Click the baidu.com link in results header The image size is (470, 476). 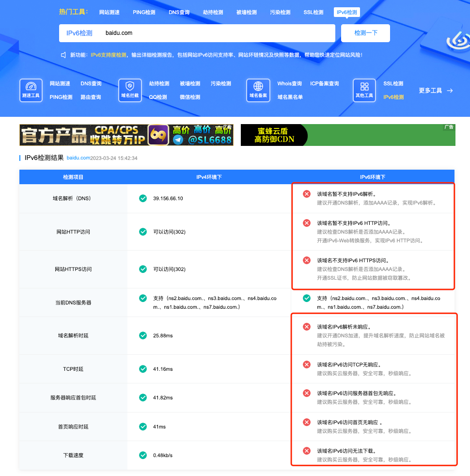pyautogui.click(x=78, y=158)
